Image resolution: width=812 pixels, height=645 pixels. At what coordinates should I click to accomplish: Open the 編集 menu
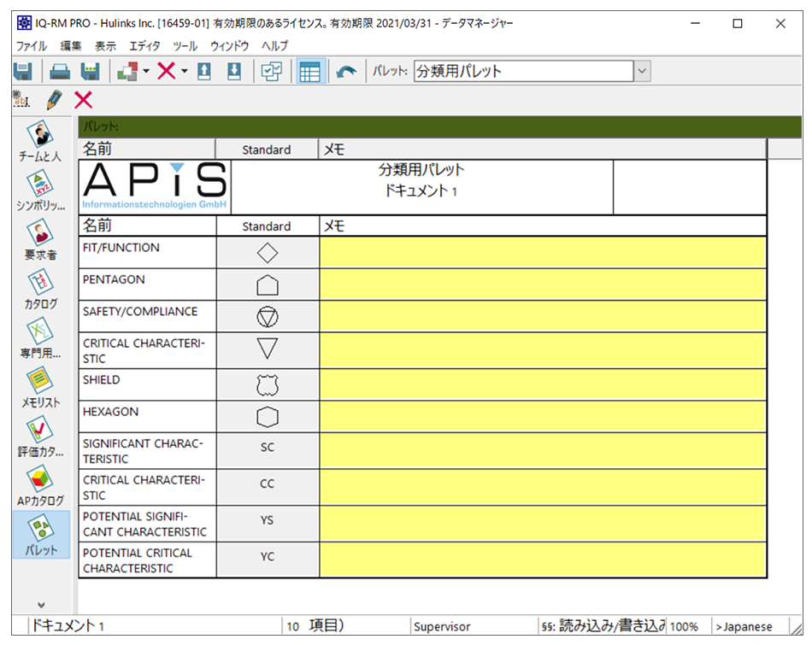[70, 46]
